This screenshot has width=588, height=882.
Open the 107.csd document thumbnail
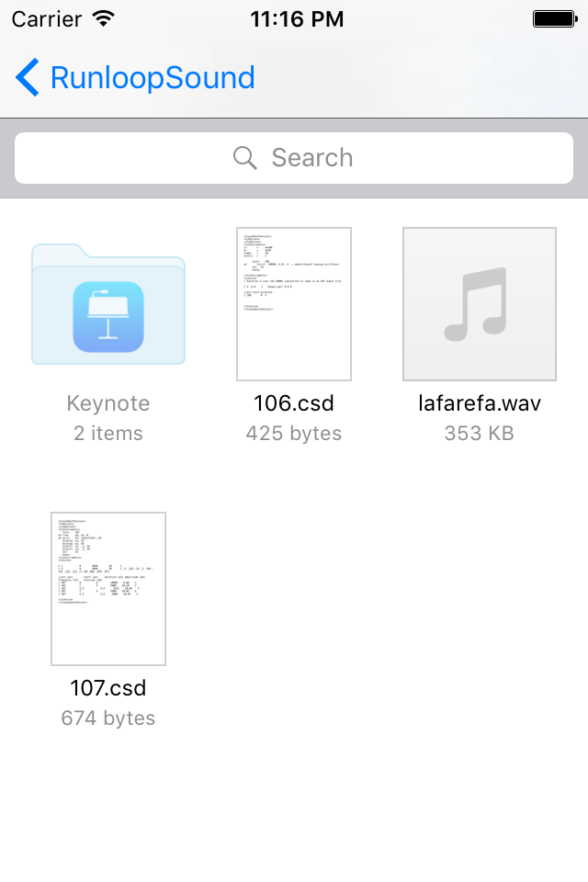pyautogui.click(x=108, y=589)
